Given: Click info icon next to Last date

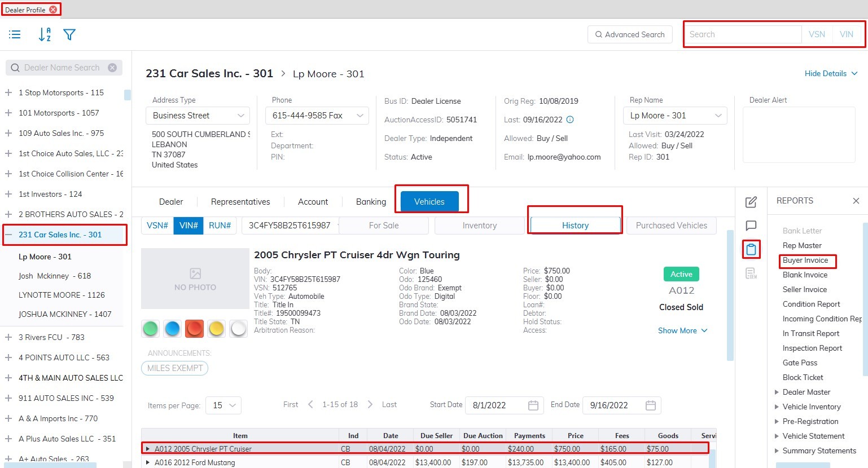Looking at the screenshot, I should [570, 120].
